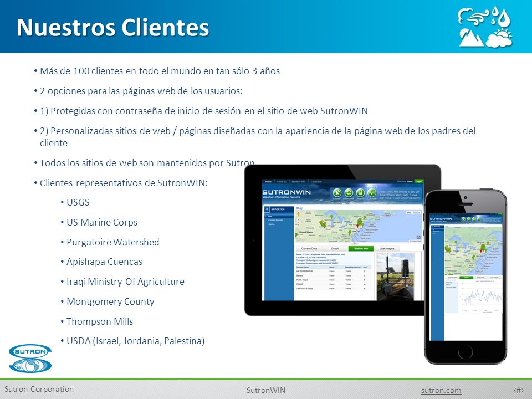
Task: Select Graph tab on tablet
Action: pyautogui.click(x=335, y=249)
